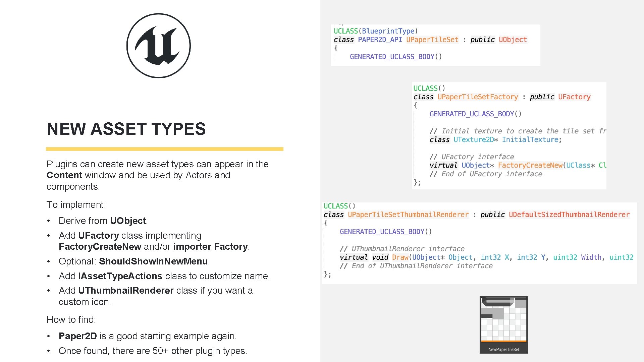Click the UFactory base class name
The width and height of the screenshot is (644, 362).
[x=574, y=97]
